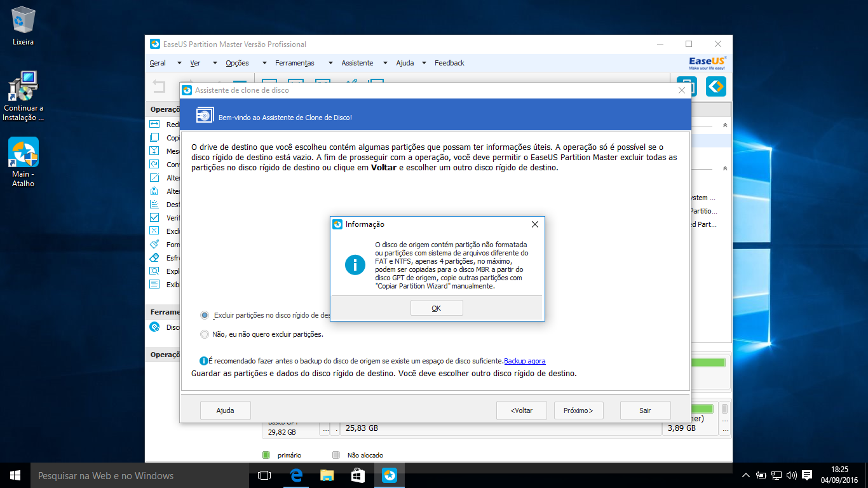This screenshot has width=868, height=488.
Task: Open the Ferramentas menu
Action: tap(295, 63)
